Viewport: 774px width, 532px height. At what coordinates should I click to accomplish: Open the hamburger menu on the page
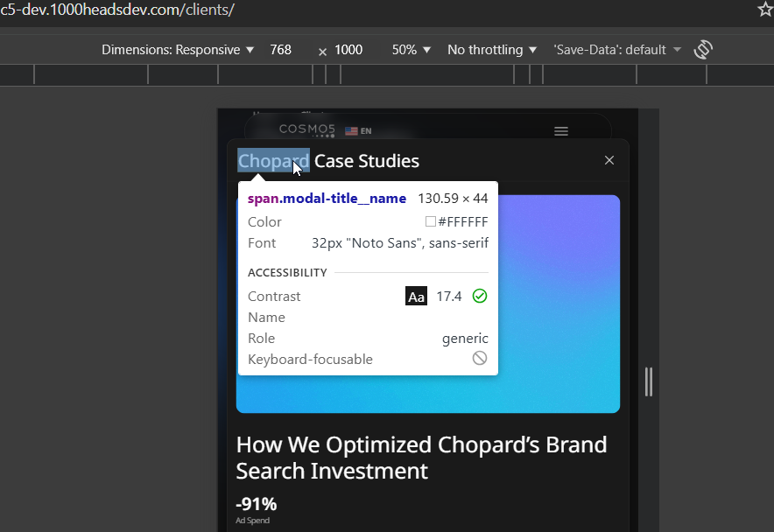(561, 131)
